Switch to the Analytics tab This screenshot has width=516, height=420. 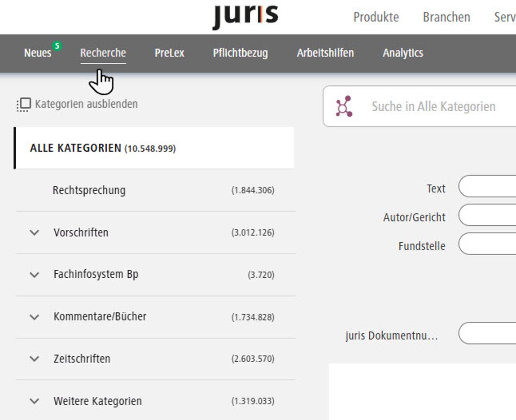[402, 53]
